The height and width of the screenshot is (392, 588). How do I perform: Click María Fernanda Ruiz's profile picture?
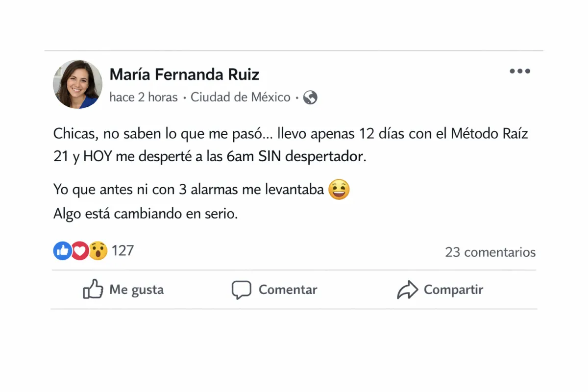coord(78,84)
